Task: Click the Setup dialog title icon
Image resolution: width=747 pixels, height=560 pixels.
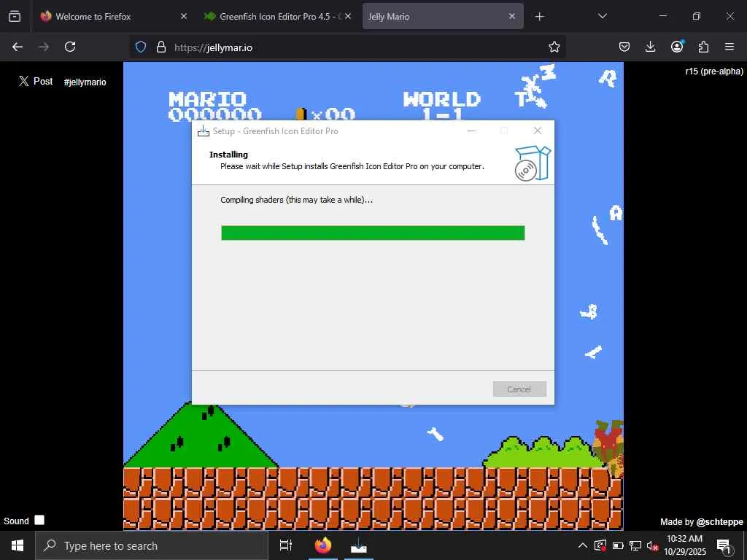Action: [204, 131]
